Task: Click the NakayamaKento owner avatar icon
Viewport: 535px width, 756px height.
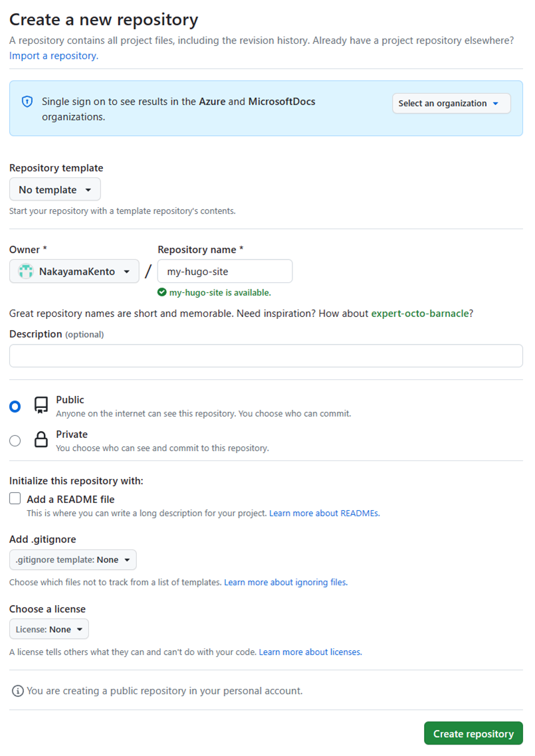Action: 26,272
